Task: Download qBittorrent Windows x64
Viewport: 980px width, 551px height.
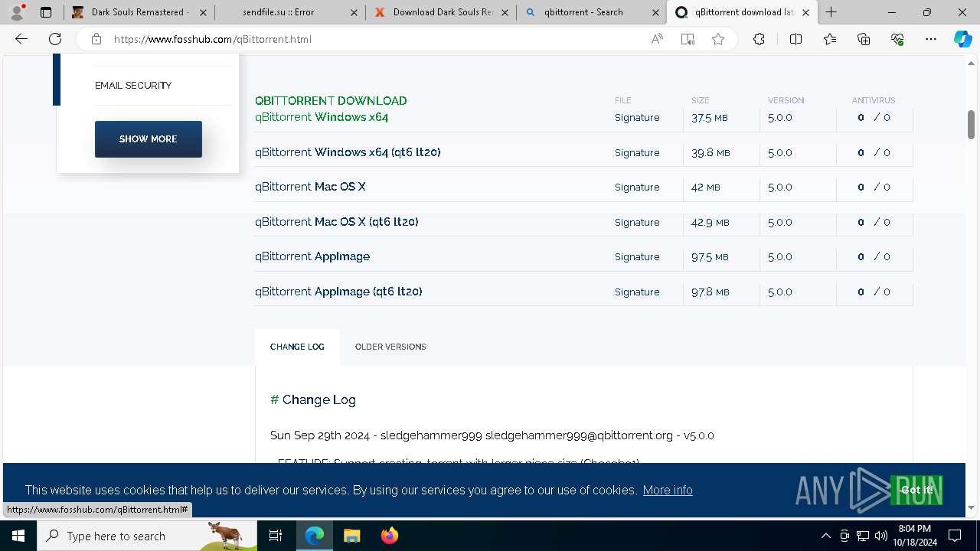Action: (x=322, y=117)
